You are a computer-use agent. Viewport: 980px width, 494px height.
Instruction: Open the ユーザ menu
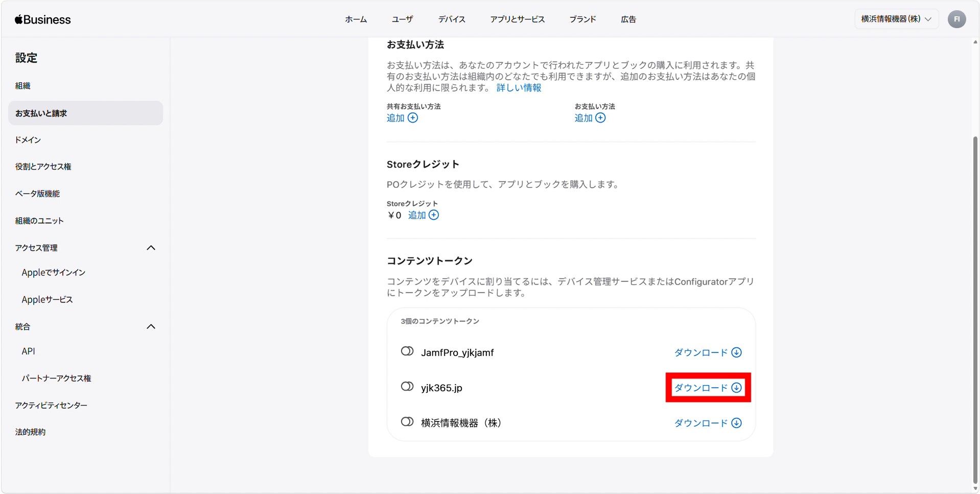pyautogui.click(x=402, y=19)
